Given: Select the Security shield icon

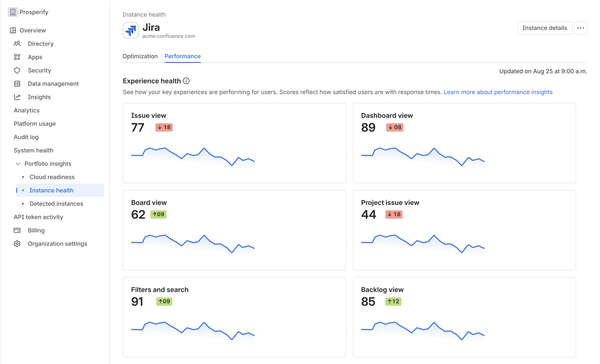Looking at the screenshot, I should tap(17, 70).
